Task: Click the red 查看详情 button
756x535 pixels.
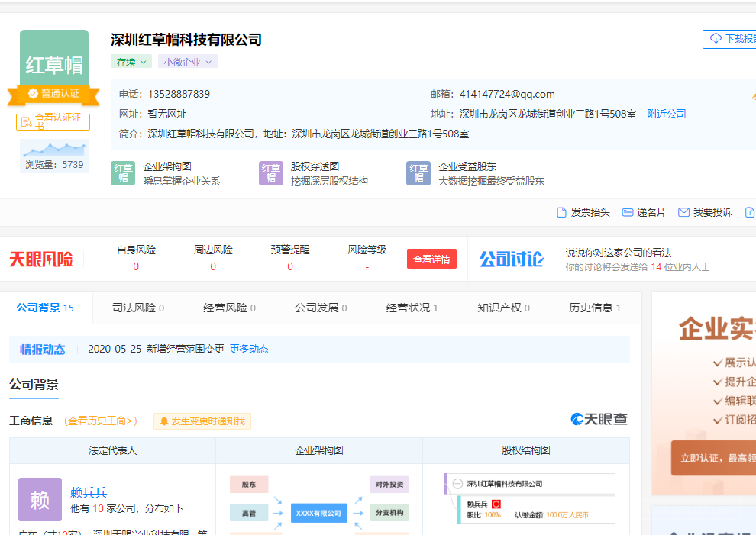Action: pos(431,259)
